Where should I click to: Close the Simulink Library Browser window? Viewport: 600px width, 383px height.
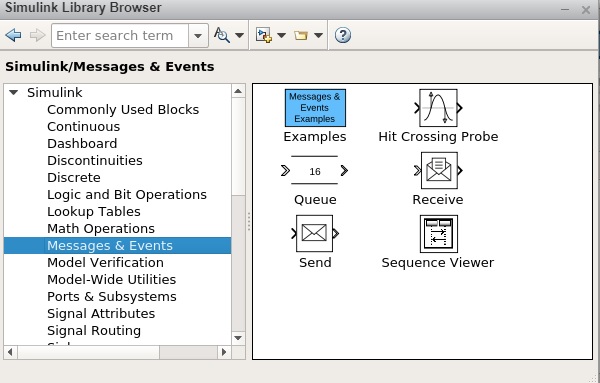586,10
